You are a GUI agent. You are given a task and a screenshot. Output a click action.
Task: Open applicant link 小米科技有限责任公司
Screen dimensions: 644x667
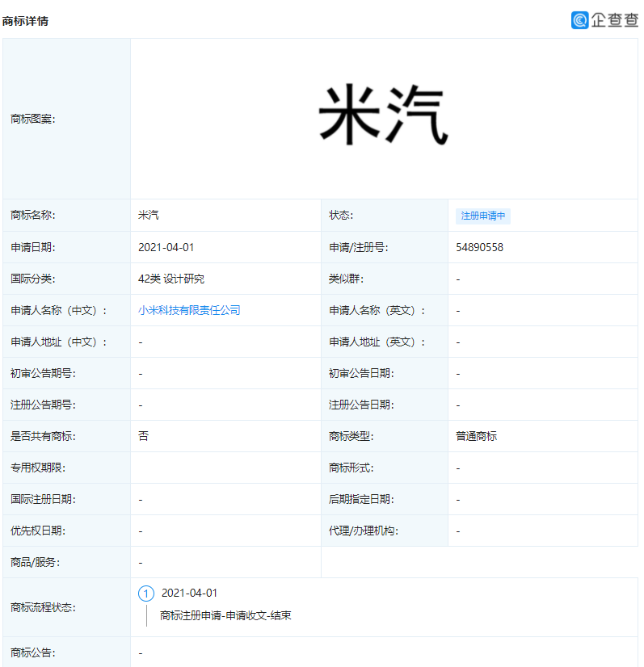coord(189,310)
